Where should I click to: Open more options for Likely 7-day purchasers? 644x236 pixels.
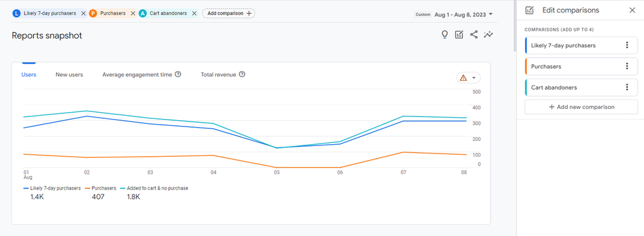point(627,45)
